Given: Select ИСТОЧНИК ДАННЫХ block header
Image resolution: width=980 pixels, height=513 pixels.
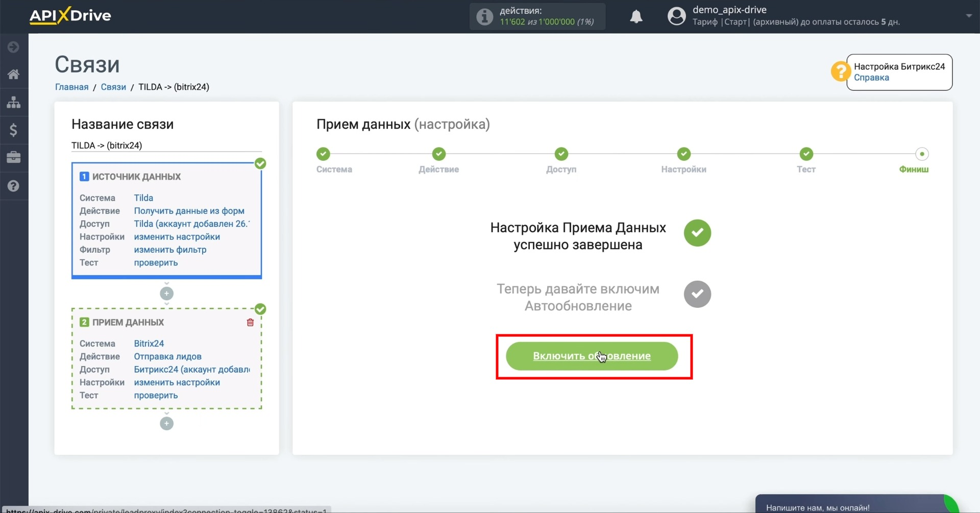Looking at the screenshot, I should tap(136, 177).
